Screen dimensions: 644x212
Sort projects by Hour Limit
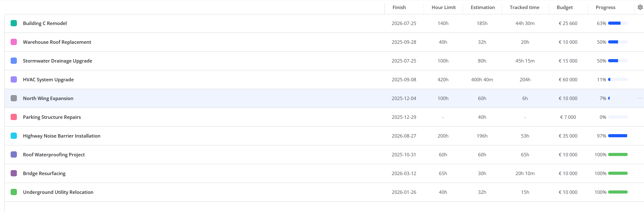tap(443, 7)
